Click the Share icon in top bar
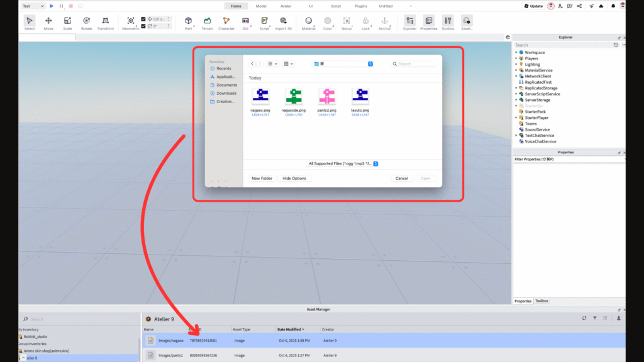Viewport: 644px width, 362px height. [579, 6]
